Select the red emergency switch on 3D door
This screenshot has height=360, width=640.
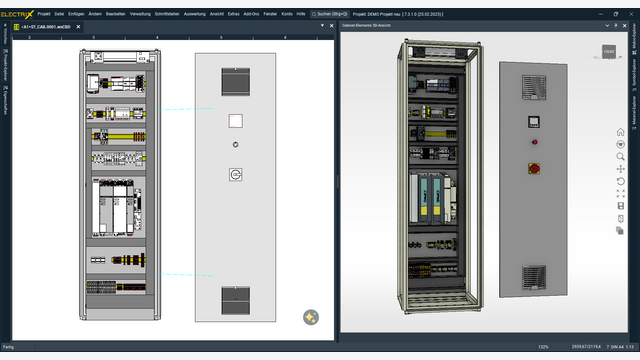[534, 169]
